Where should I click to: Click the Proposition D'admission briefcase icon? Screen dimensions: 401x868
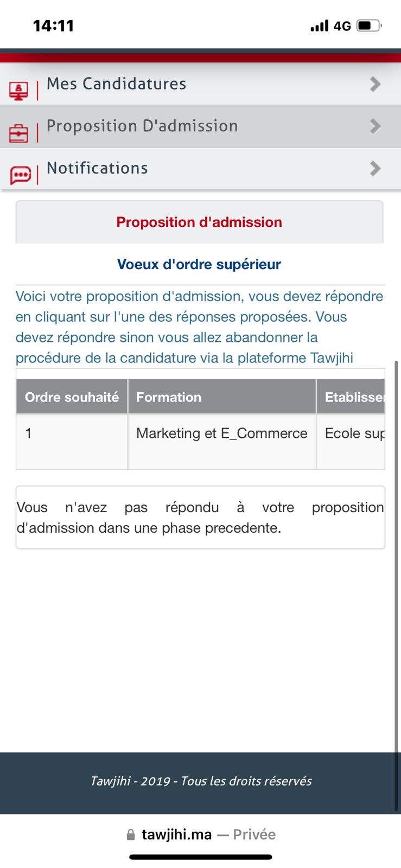19,133
